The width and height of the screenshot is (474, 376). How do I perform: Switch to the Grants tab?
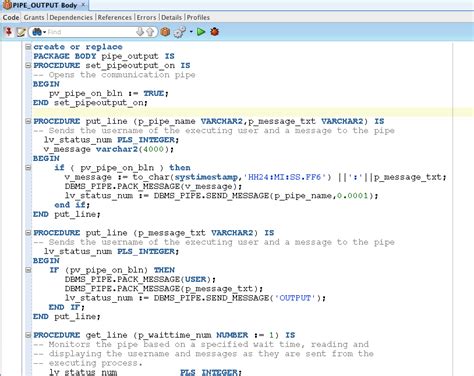34,17
